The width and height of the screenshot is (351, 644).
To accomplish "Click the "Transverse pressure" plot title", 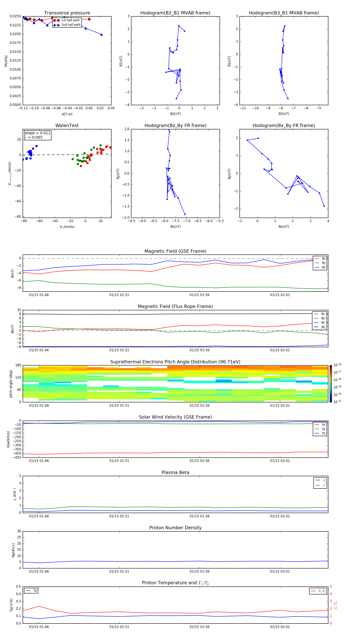I will pyautogui.click(x=67, y=13).
